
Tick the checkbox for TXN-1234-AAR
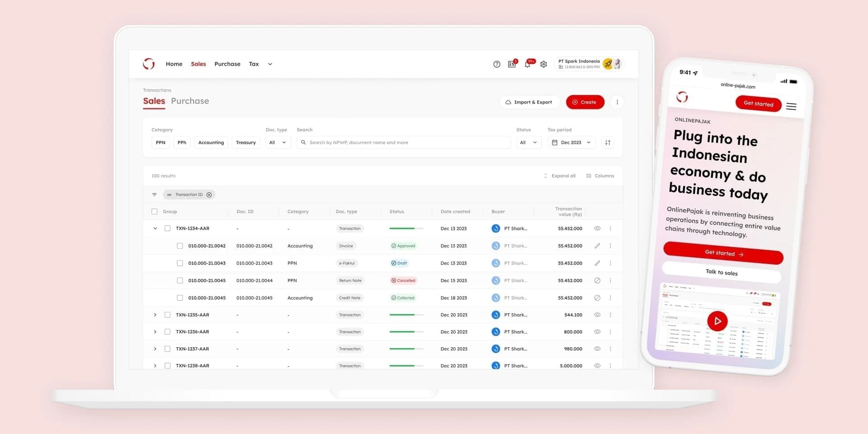coord(167,228)
